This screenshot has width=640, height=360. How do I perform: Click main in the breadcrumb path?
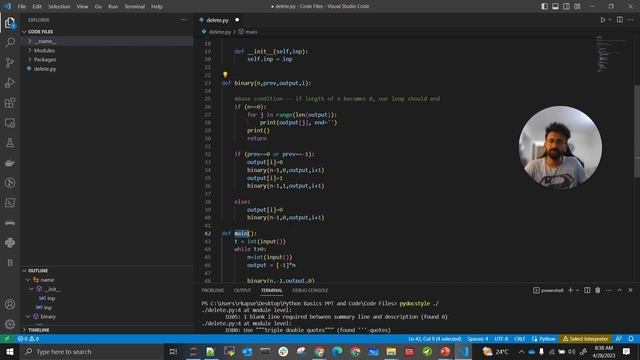pyautogui.click(x=251, y=31)
